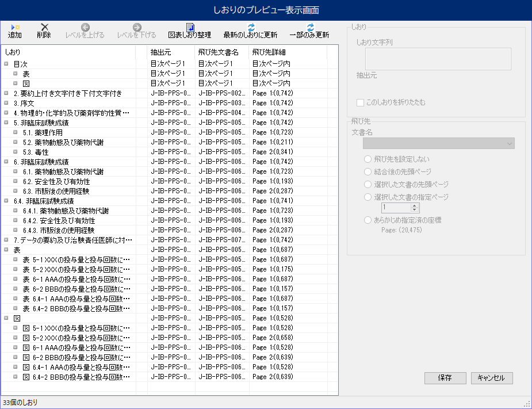Select the 表 6.4-1 AAAの投与量 bookmark
The height and width of the screenshot is (409, 532).
[76, 299]
